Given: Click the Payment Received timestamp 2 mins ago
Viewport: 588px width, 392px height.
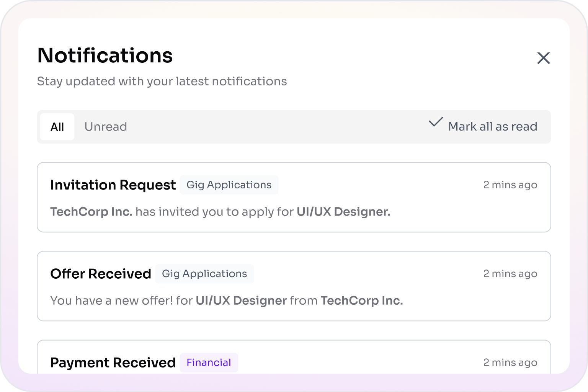Looking at the screenshot, I should [510, 363].
